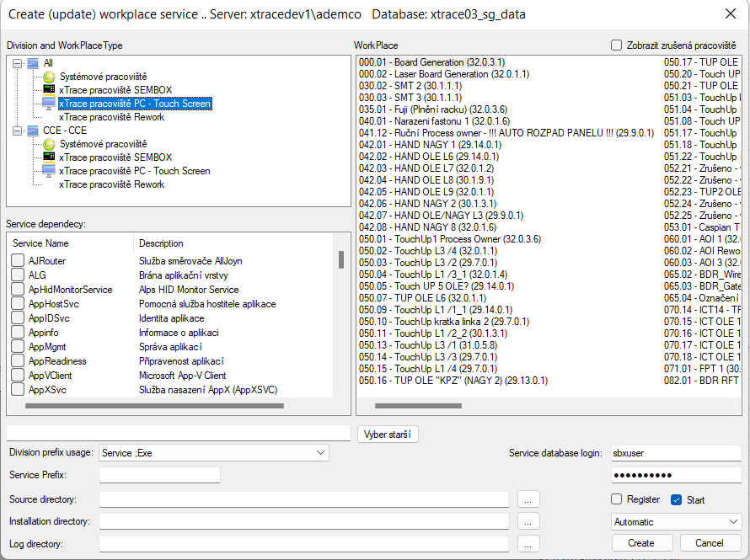This screenshot has width=750, height=560.
Task: Select xTrace pracoviště Rework under All
Action: (x=111, y=117)
